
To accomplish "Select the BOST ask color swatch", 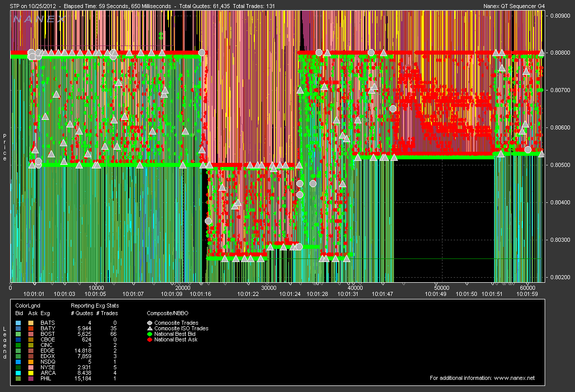I will (x=31, y=334).
